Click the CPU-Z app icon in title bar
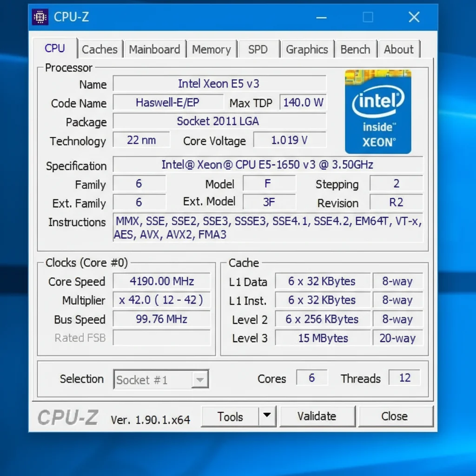Screen dimensions: 476x476 (40, 17)
